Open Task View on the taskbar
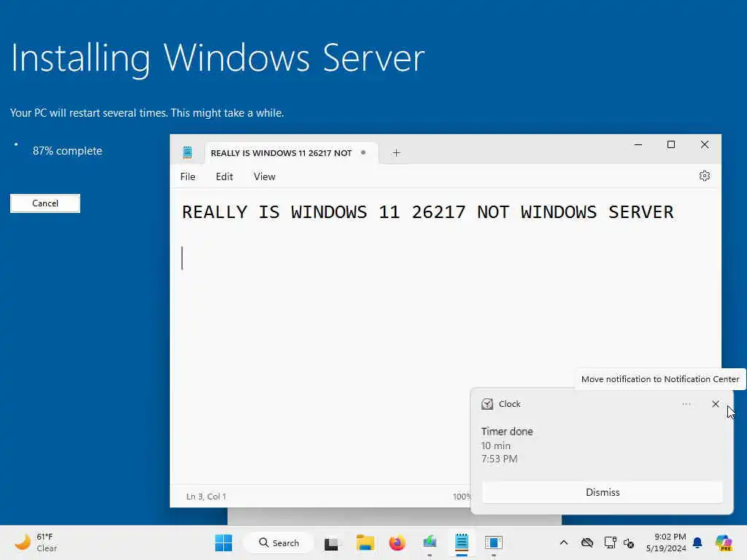This screenshot has width=747, height=560. (x=332, y=542)
